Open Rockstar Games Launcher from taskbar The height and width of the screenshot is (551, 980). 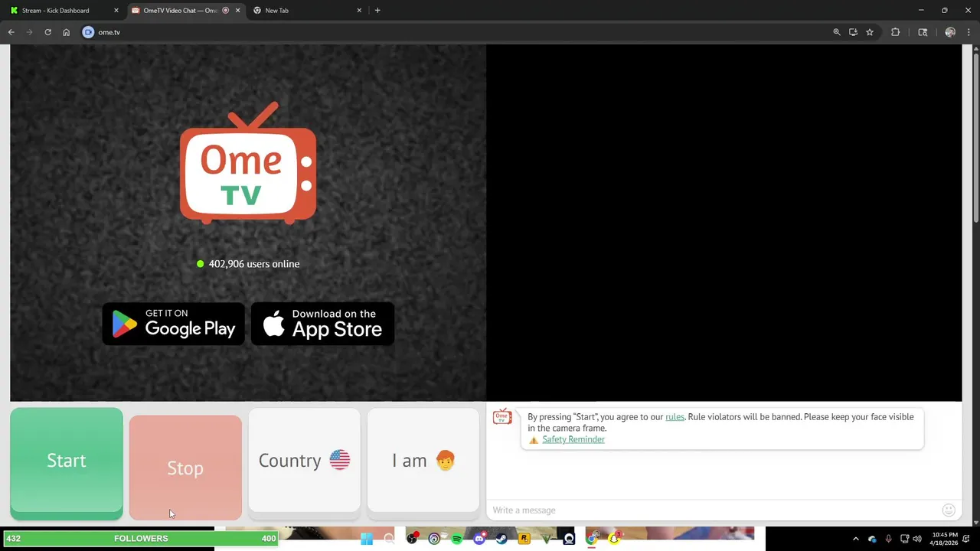(x=524, y=539)
